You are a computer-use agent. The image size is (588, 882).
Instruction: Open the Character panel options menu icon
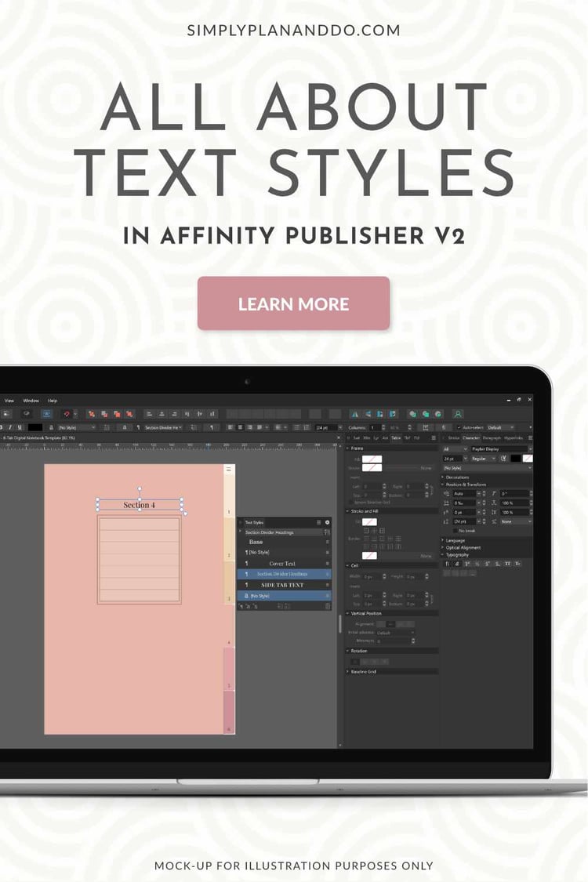(530, 437)
